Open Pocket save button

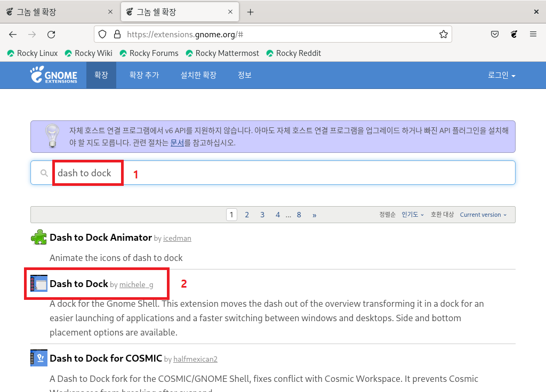point(495,34)
